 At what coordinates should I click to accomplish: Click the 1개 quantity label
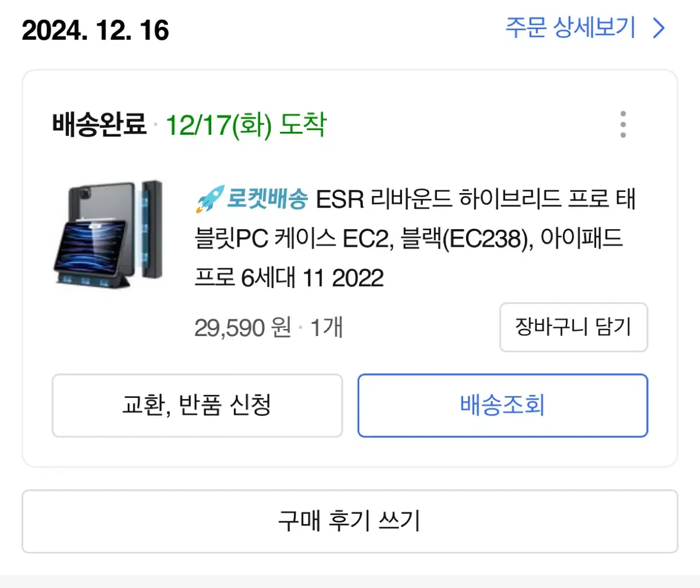tap(326, 328)
